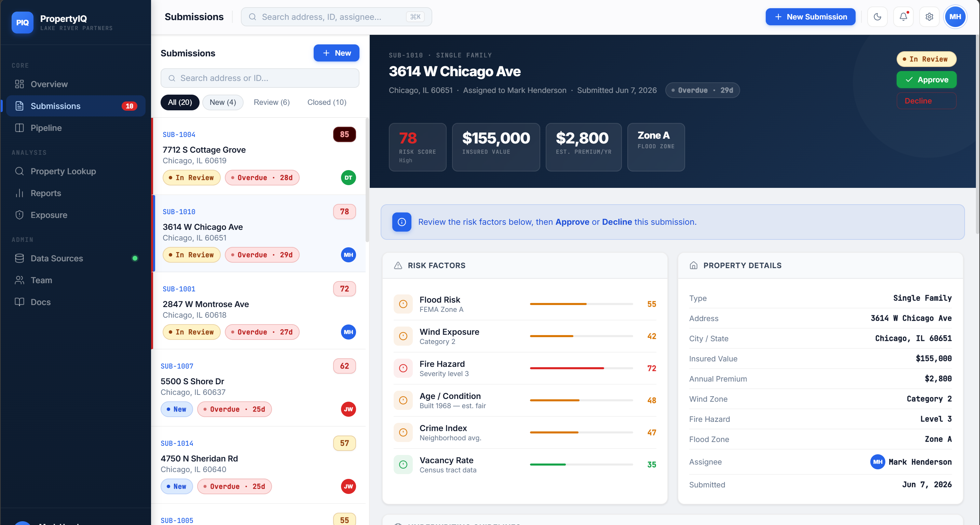Click the Risk Factors warning triangle icon
The height and width of the screenshot is (525, 980).
pos(398,265)
